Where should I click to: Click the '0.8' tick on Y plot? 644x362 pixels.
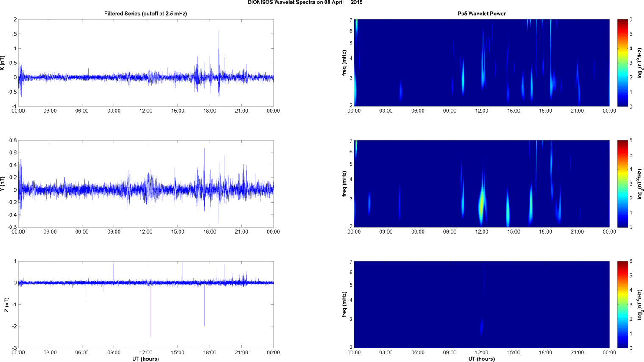(x=13, y=140)
